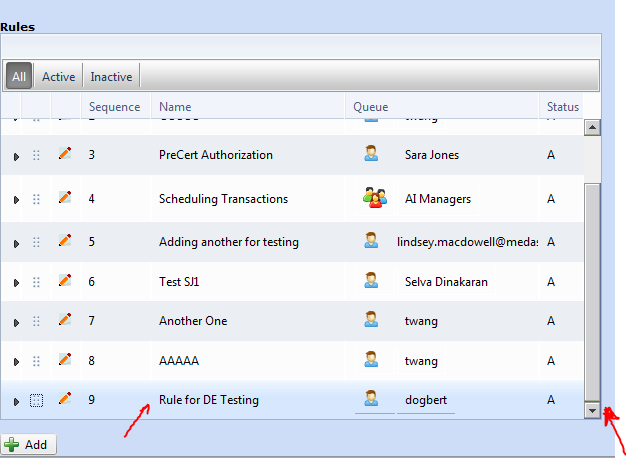The width and height of the screenshot is (626, 458).
Task: Click the Name column header
Action: 175,107
